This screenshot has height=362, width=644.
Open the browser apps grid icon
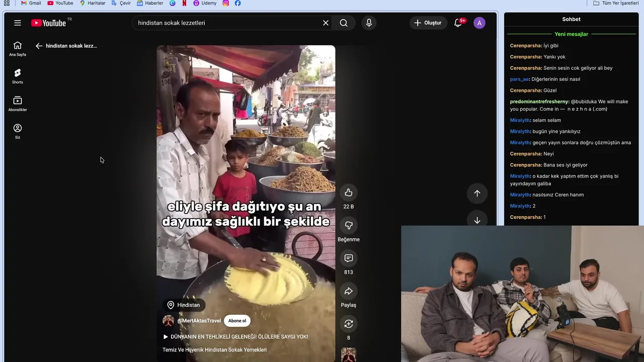click(7, 3)
